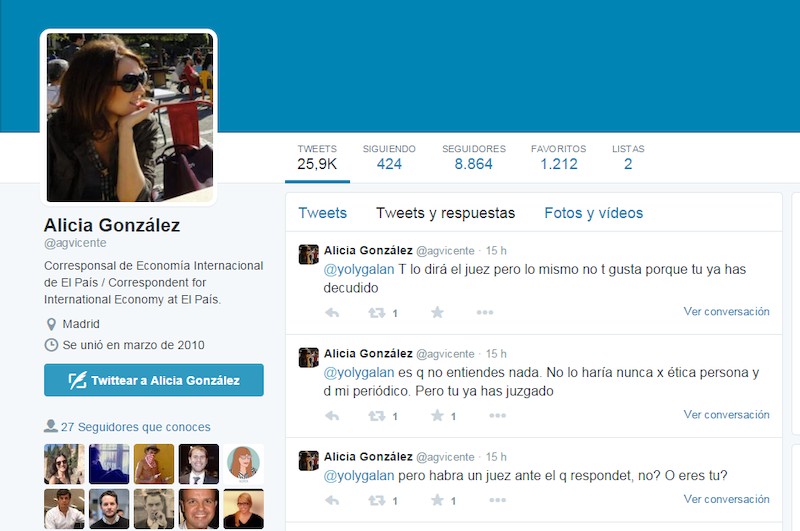Retweet the 'no entiendes nada' tweet
800x531 pixels.
click(377, 416)
